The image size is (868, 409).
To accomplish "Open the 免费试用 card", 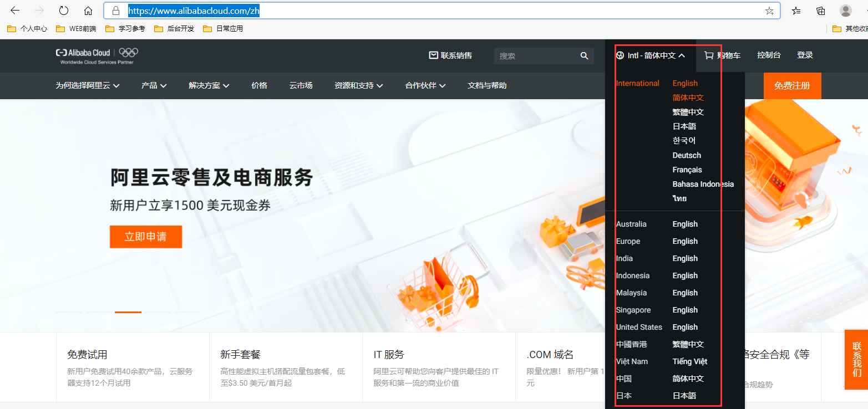I will tap(133, 367).
